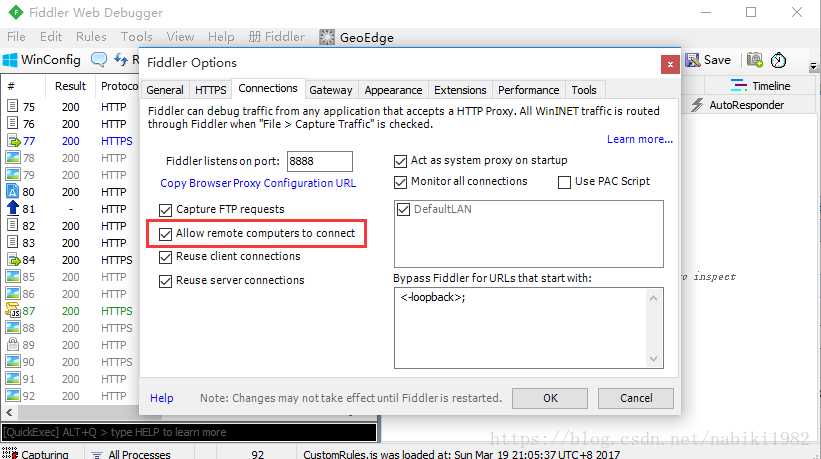The image size is (821, 459).
Task: Open the Rules menu
Action: coord(91,37)
